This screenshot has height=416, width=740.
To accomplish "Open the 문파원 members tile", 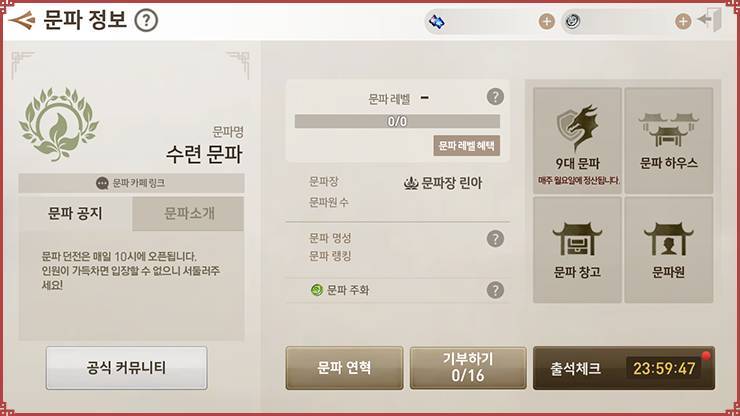I will pos(669,250).
